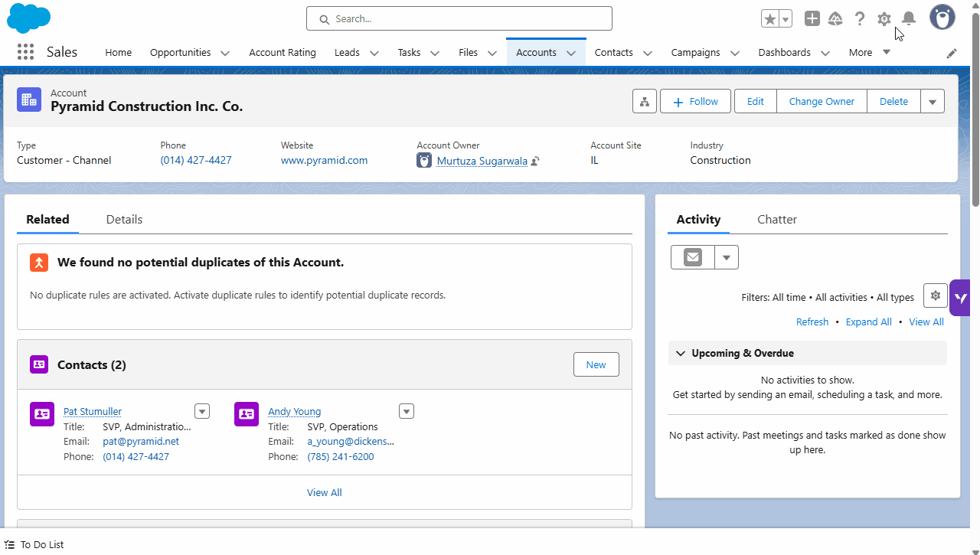The width and height of the screenshot is (980, 555).
Task: Expand the Leads tab dropdown
Action: (374, 53)
